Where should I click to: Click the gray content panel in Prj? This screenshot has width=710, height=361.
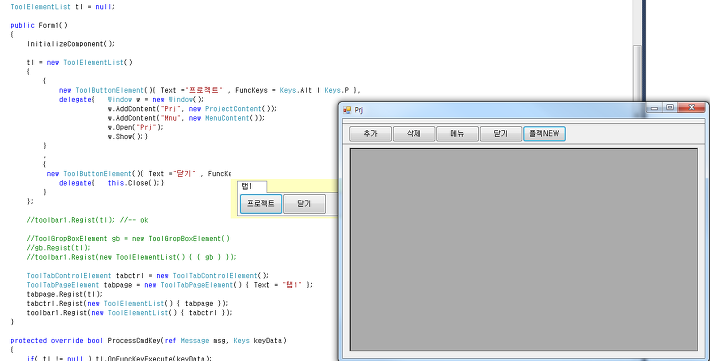coord(524,249)
